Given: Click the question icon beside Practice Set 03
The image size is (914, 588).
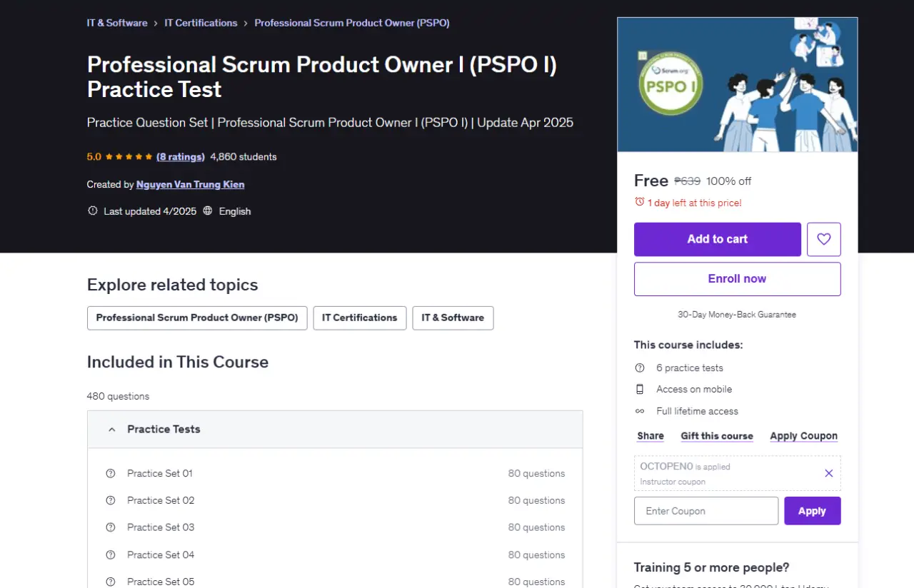Looking at the screenshot, I should point(111,527).
